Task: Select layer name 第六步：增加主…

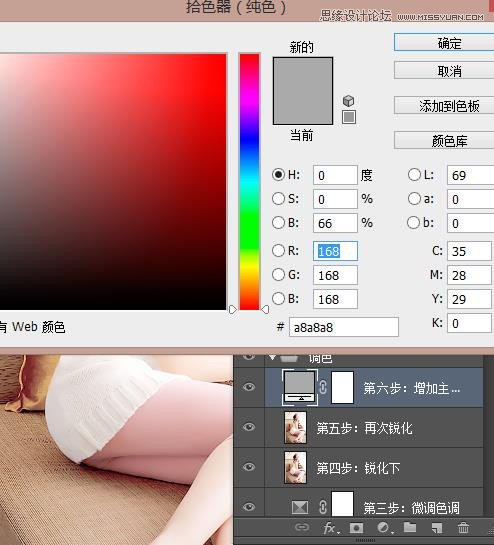Action: click(412, 388)
